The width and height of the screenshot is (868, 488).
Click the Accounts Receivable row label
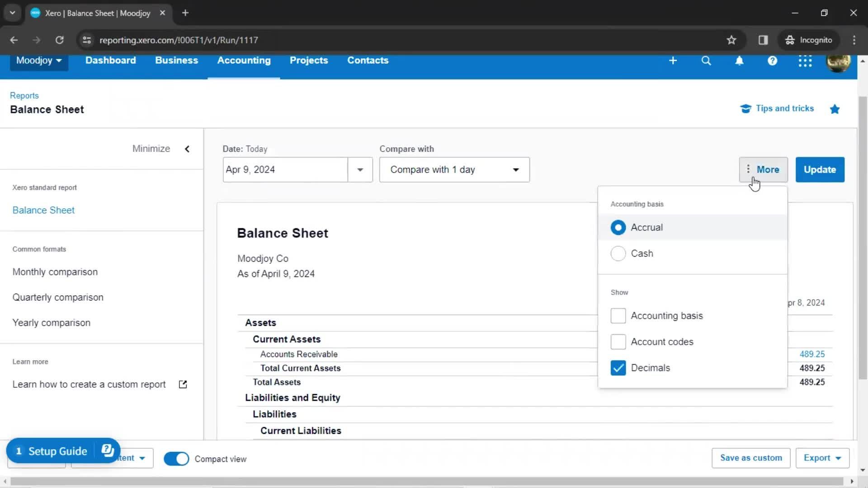coord(299,354)
